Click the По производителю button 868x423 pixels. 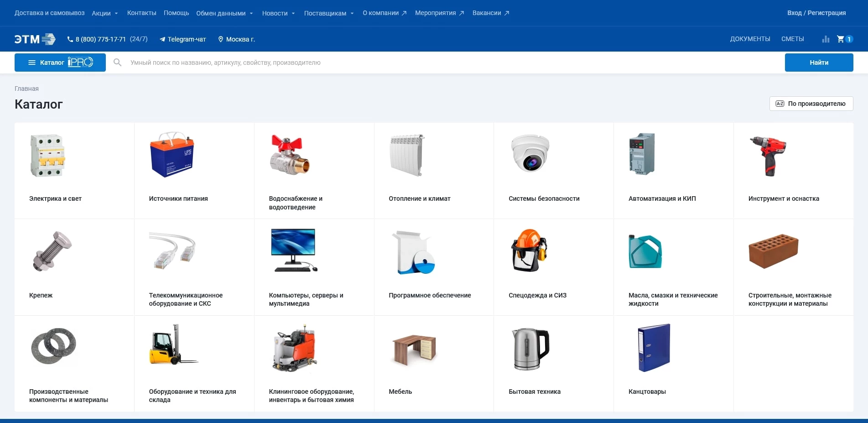tap(811, 104)
